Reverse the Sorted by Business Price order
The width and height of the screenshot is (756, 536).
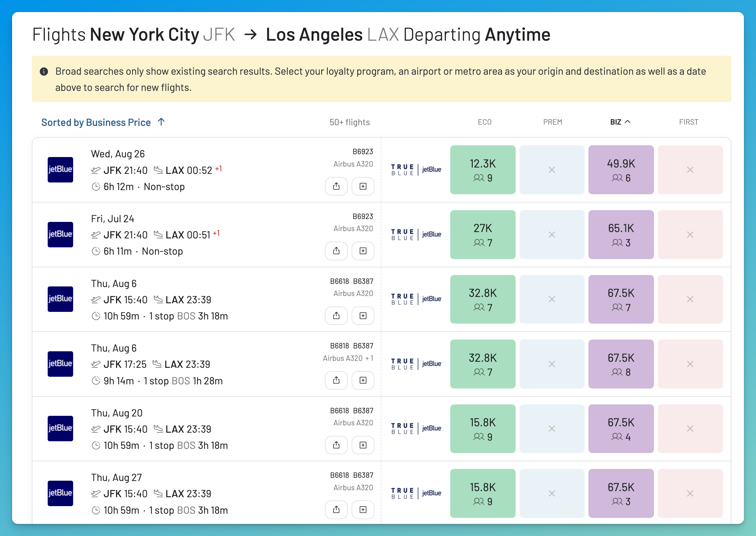point(103,122)
